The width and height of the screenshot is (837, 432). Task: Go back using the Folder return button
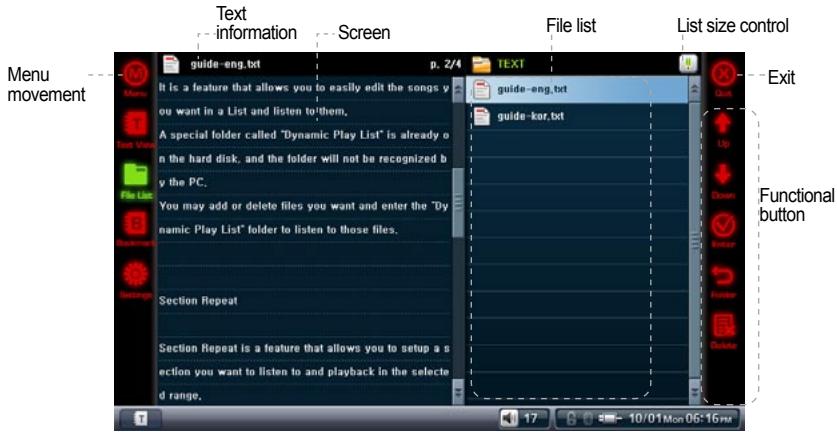pyautogui.click(x=723, y=277)
